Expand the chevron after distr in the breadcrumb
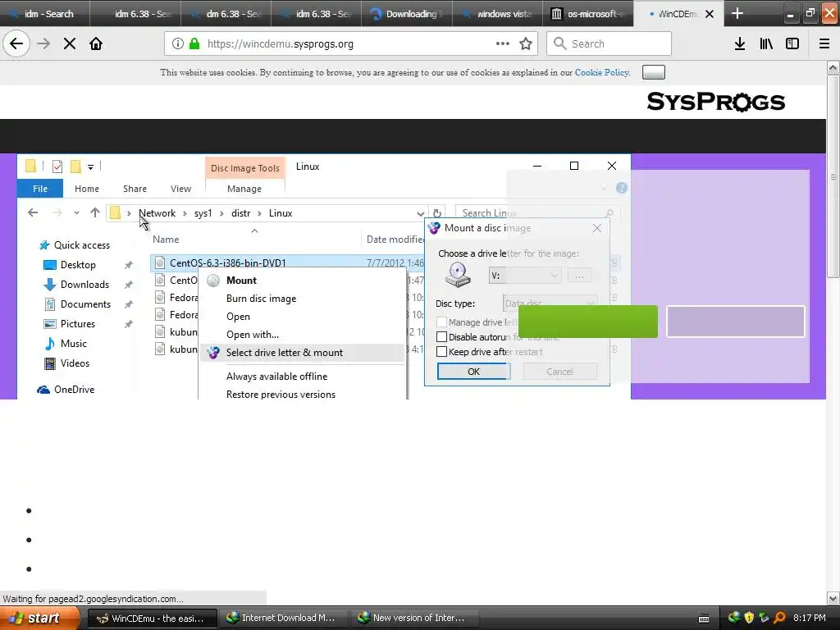840x630 pixels. point(259,213)
